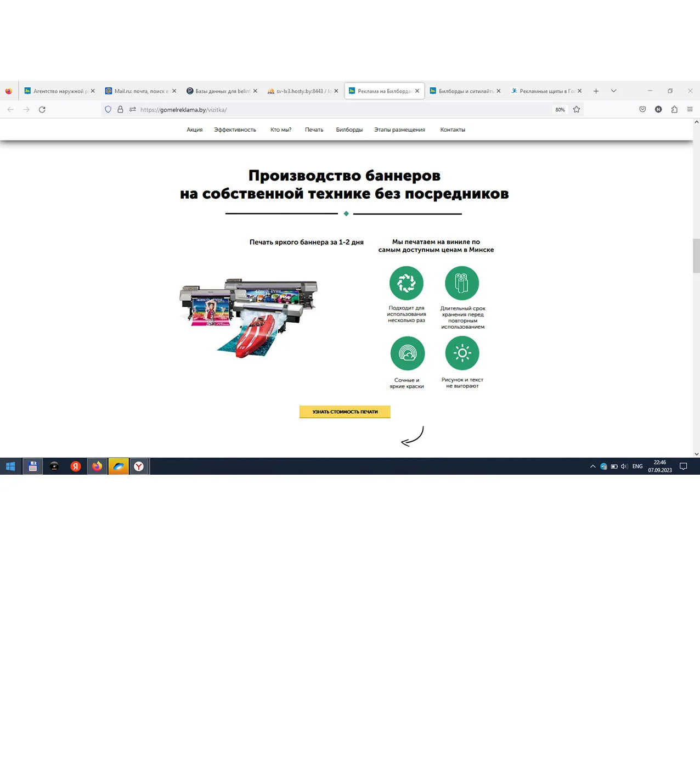Open the Save to Pocket icon
Image resolution: width=700 pixels, height=782 pixels.
tap(642, 110)
